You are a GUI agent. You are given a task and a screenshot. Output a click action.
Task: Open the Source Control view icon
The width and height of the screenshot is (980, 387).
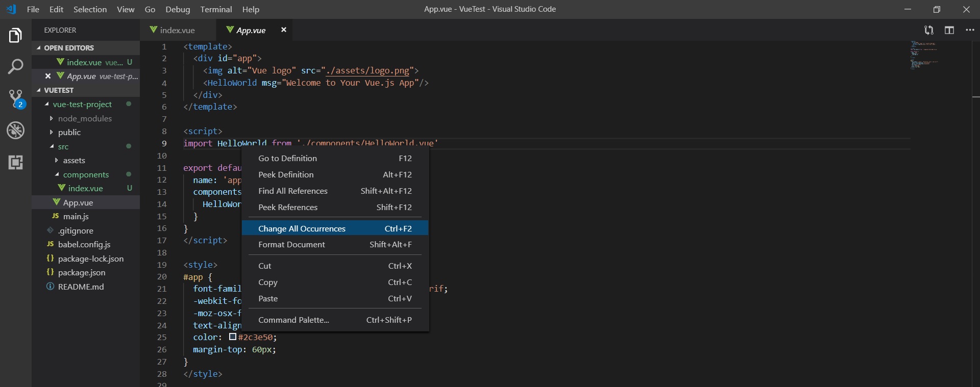click(x=15, y=98)
